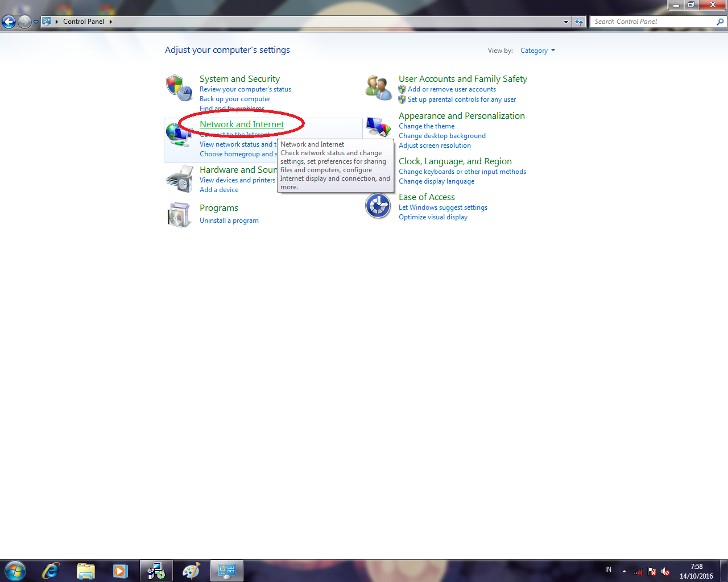
Task: Click the Hardware and Sound printer icon
Action: pos(180,179)
